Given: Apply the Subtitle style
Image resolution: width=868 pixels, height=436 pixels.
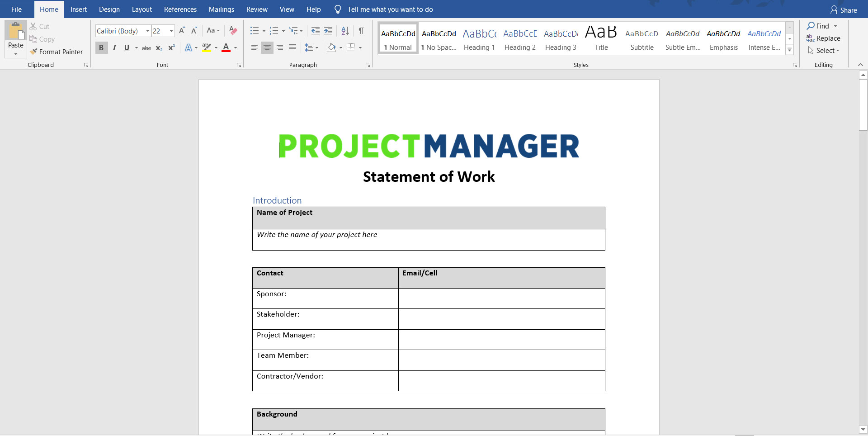Looking at the screenshot, I should [x=642, y=39].
